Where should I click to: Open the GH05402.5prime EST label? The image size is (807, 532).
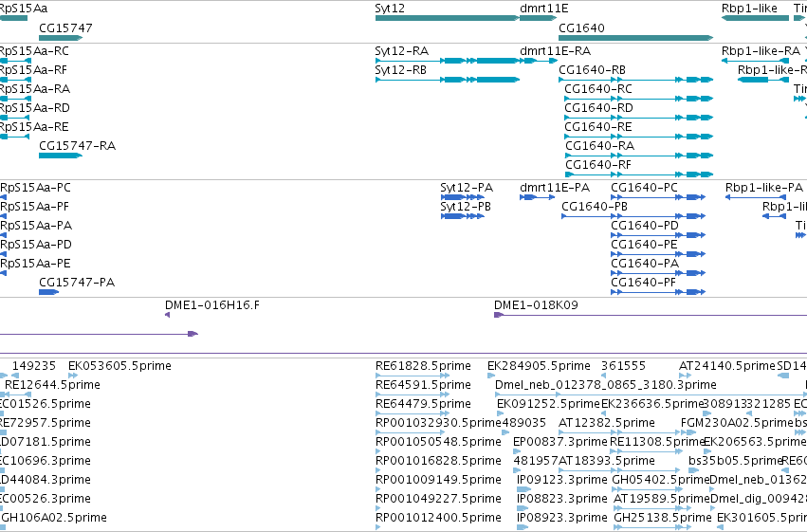click(x=661, y=480)
